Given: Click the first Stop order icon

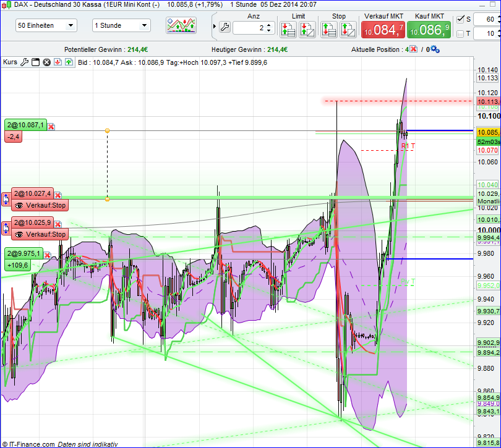Looking at the screenshot, I should [x=329, y=30].
